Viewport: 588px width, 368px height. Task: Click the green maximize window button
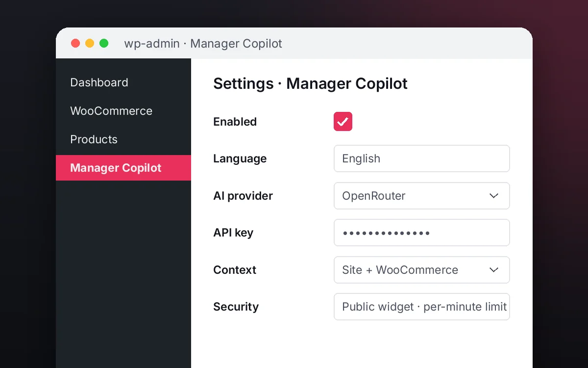coord(104,43)
